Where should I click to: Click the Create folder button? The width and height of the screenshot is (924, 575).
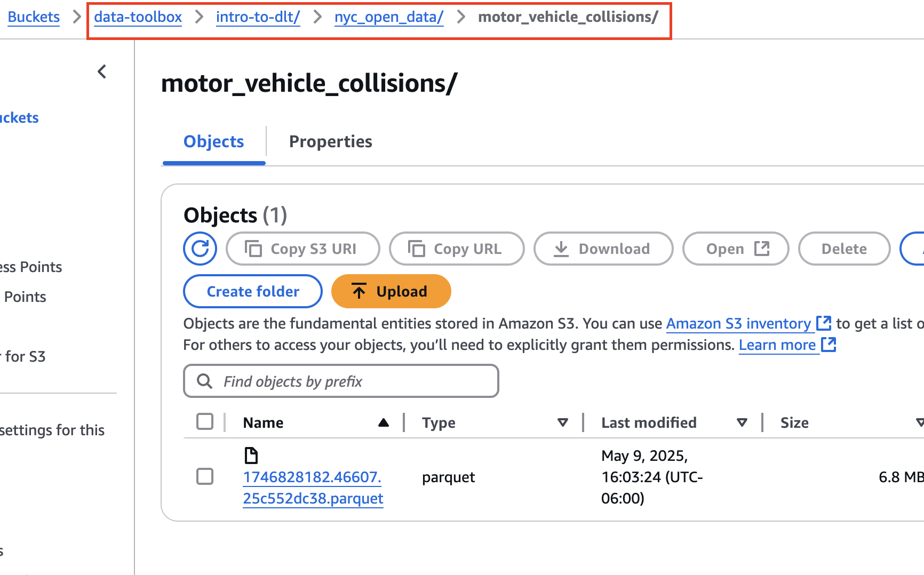(252, 291)
